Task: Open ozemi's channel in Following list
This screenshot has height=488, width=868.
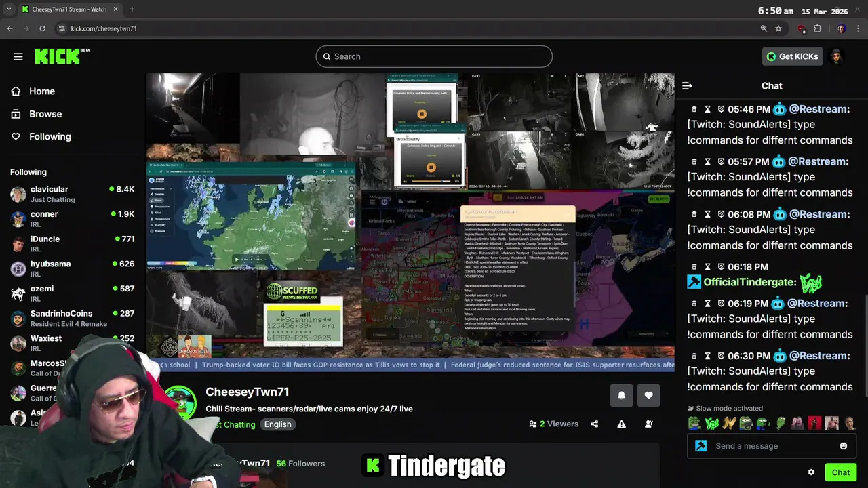Action: [73, 293]
